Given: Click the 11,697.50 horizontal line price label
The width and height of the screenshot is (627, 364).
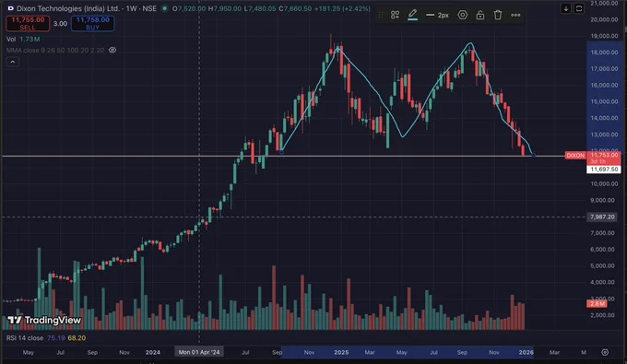Looking at the screenshot, I should click(604, 170).
